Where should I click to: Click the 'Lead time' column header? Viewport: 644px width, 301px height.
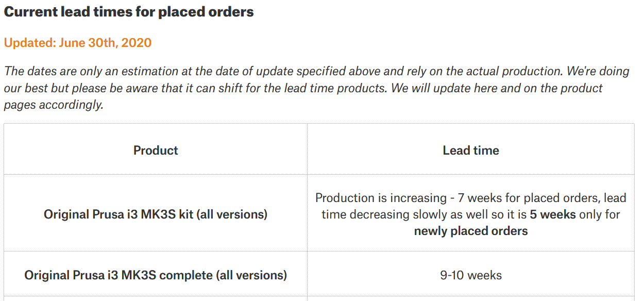(x=471, y=150)
